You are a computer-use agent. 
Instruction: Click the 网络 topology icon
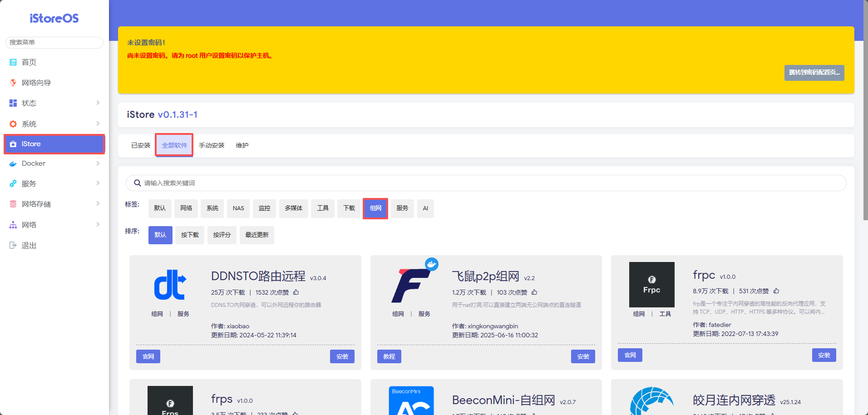click(13, 225)
